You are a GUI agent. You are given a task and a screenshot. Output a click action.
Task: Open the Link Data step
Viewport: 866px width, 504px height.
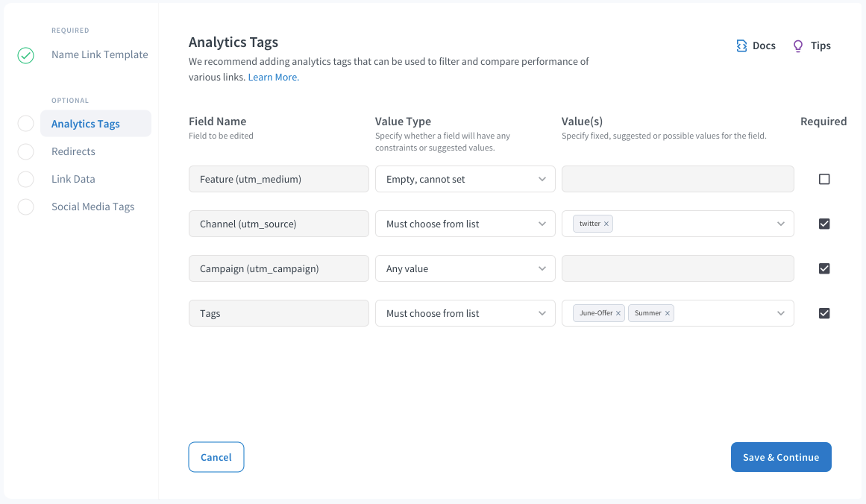(x=73, y=179)
